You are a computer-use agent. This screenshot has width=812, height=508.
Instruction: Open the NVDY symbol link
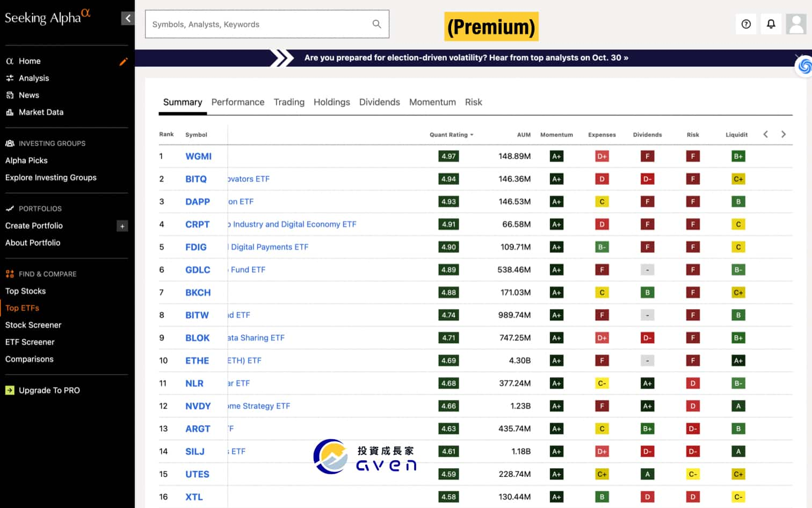198,406
